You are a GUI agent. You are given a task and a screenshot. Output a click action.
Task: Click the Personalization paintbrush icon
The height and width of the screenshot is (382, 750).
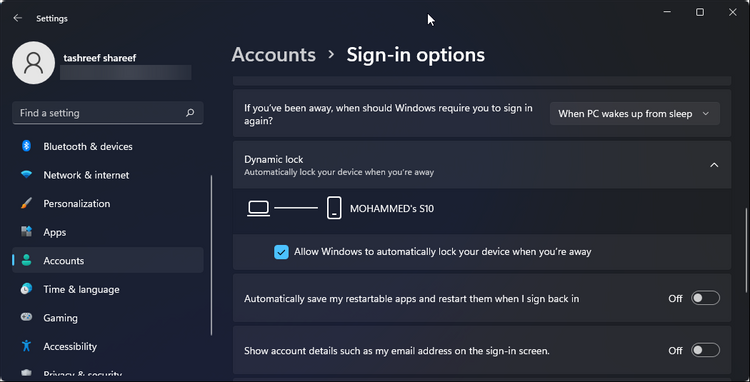[x=26, y=204]
